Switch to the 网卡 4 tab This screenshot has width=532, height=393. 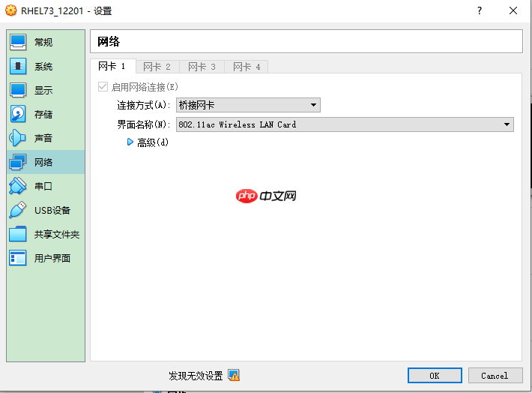247,67
